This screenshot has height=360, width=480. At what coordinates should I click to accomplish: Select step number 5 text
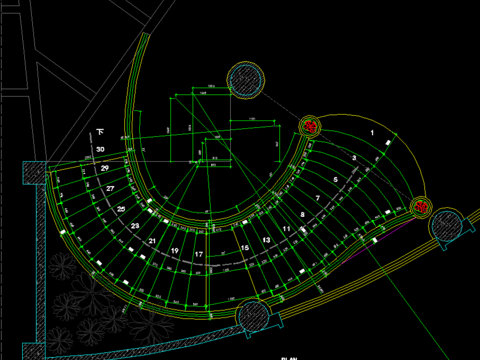click(336, 180)
